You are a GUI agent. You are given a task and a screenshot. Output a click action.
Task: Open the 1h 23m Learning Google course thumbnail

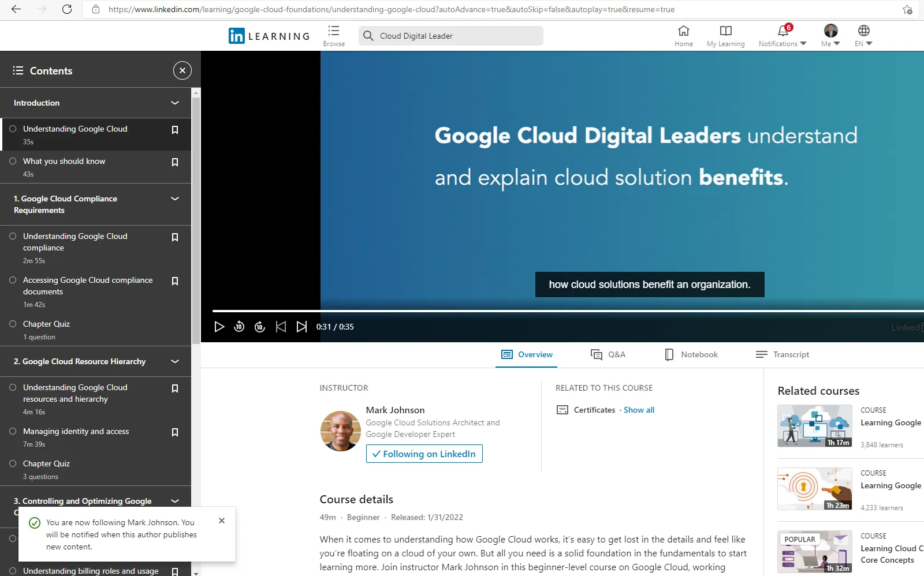pos(815,489)
